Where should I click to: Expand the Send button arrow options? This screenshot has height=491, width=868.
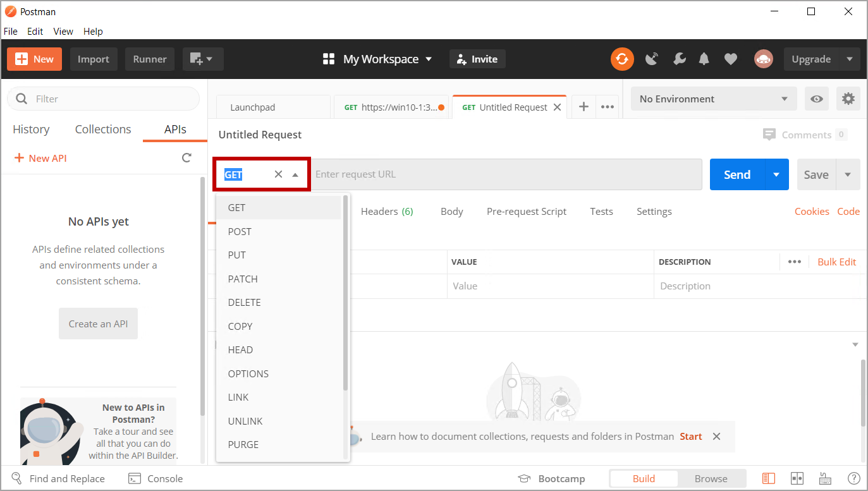776,174
